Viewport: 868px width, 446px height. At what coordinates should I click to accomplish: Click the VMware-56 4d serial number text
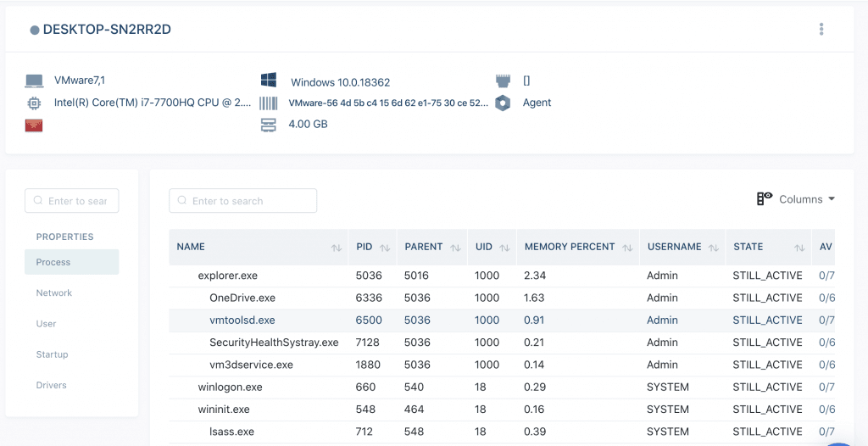[x=388, y=103]
